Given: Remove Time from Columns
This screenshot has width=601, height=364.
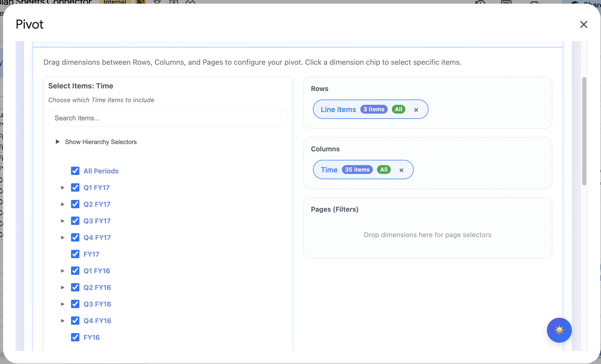Looking at the screenshot, I should point(401,170).
